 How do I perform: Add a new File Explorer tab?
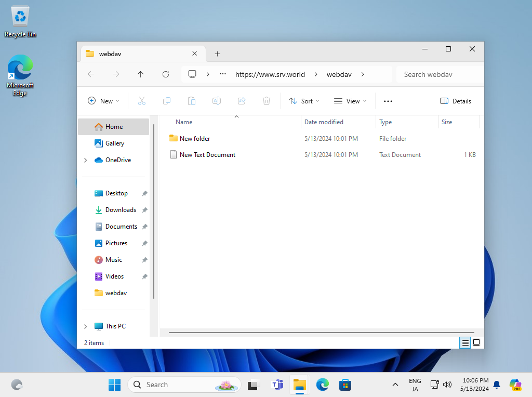tap(218, 54)
